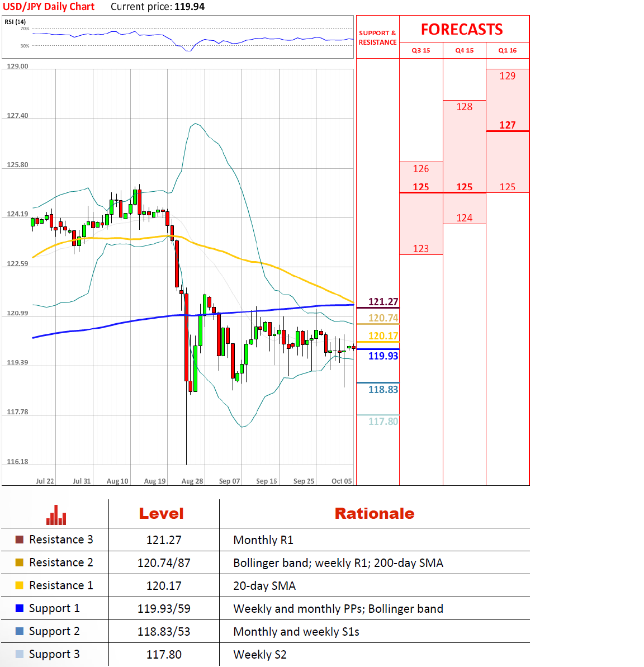Image resolution: width=644 pixels, height=667 pixels.
Task: Click the red bar chart icon in table header
Action: point(56,515)
